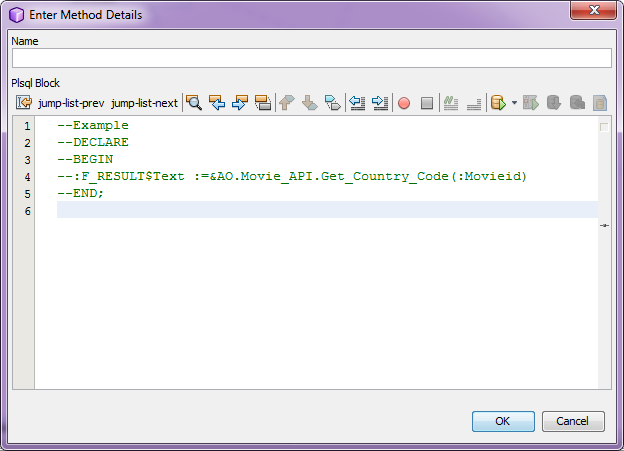Close the Enter Method Details dialog
This screenshot has width=624, height=451.
tap(593, 10)
